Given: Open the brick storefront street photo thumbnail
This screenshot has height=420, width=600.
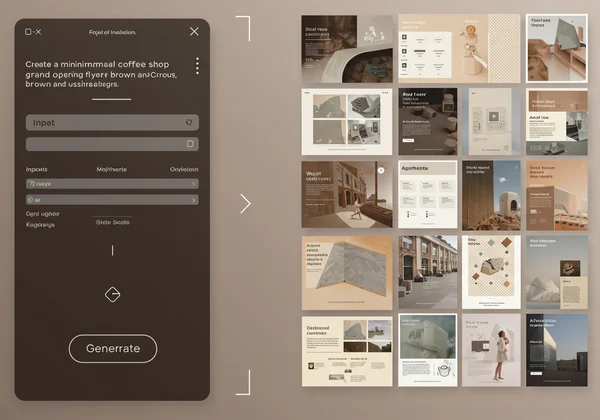Looking at the screenshot, I should click(x=428, y=272).
